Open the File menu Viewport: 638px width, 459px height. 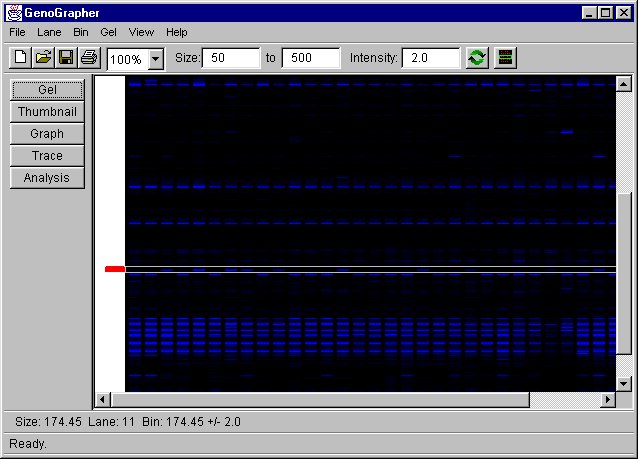[18, 32]
